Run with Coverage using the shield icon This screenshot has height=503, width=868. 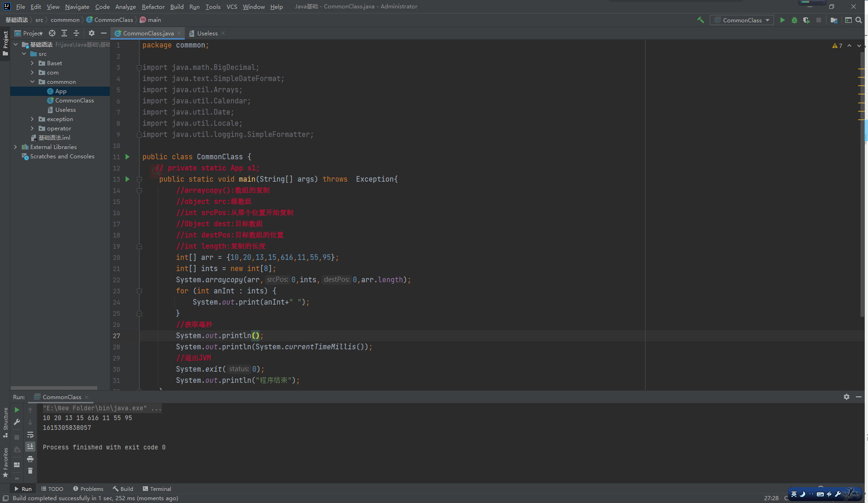(x=807, y=20)
